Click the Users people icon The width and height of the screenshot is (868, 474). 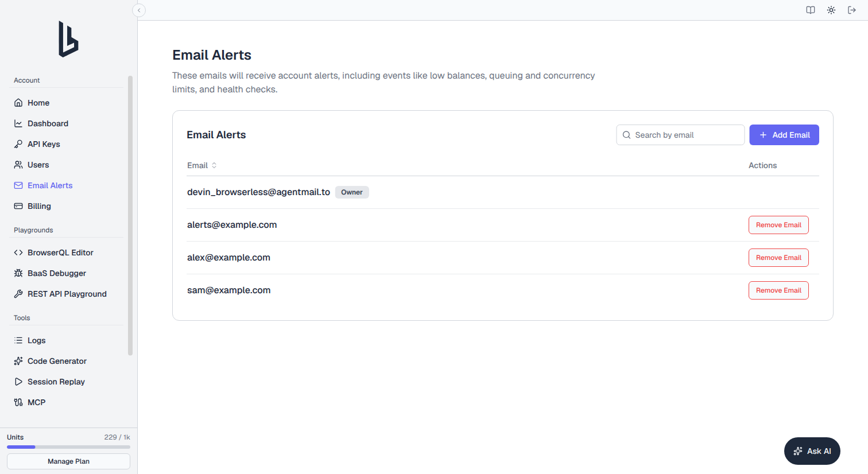click(x=18, y=165)
